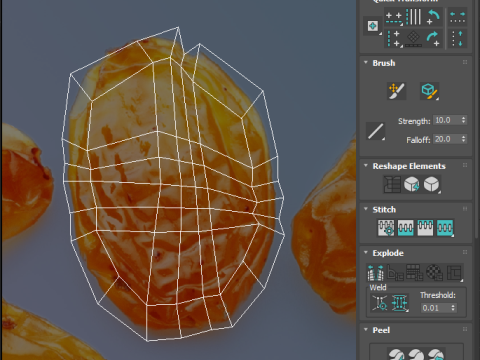Click Weld Selected Subobject icon

pos(400,303)
